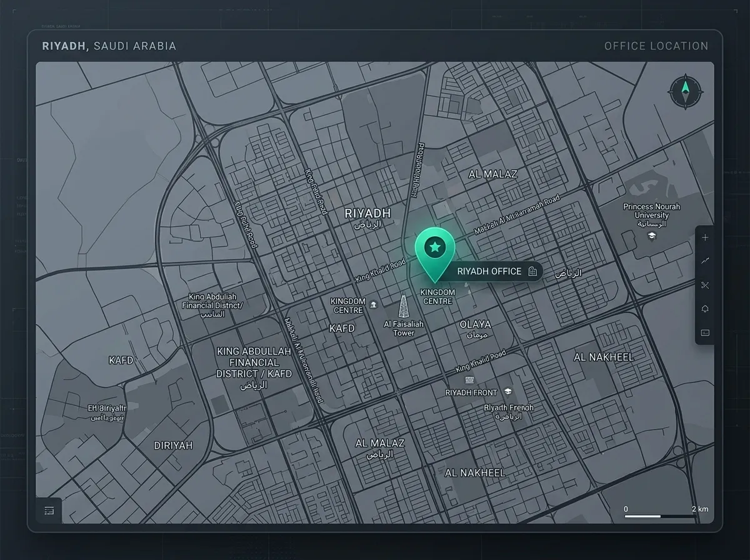Click the "Riyadh French" place label
750x560 pixels.
coord(509,407)
